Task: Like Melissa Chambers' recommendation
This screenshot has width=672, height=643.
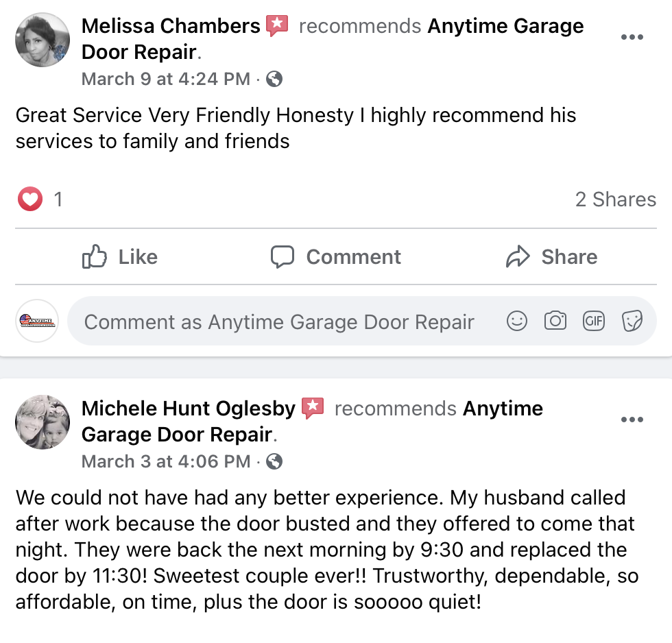Action: tap(120, 256)
